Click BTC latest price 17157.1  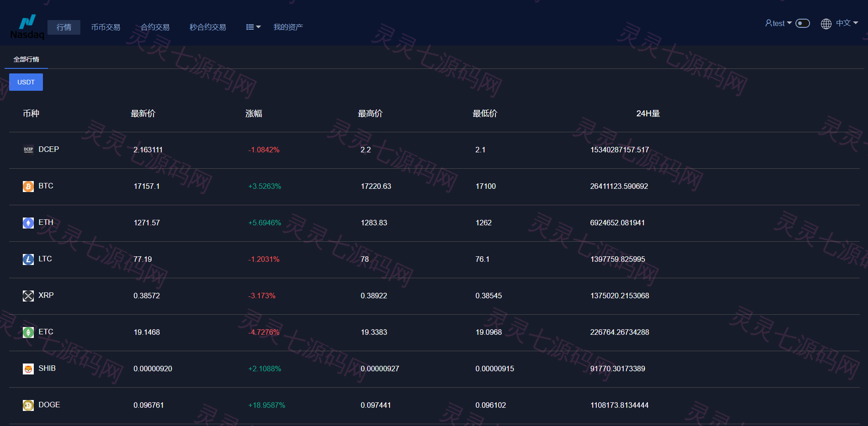147,186
